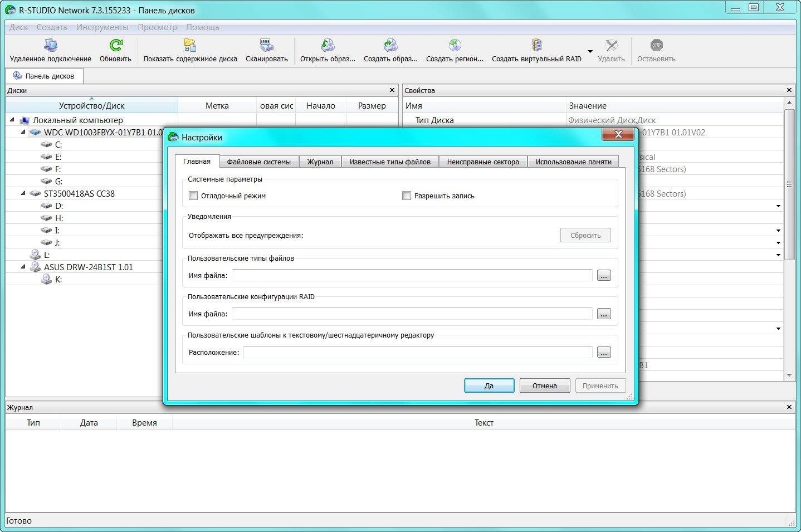The height and width of the screenshot is (532, 801).
Task: Start scan with Сканировать icon
Action: [x=266, y=45]
